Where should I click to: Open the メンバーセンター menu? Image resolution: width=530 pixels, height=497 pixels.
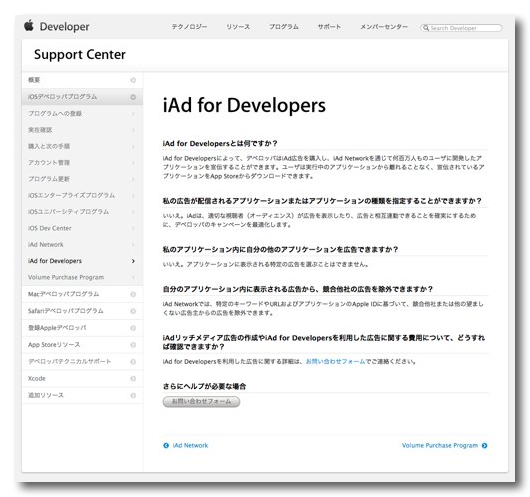point(384,27)
